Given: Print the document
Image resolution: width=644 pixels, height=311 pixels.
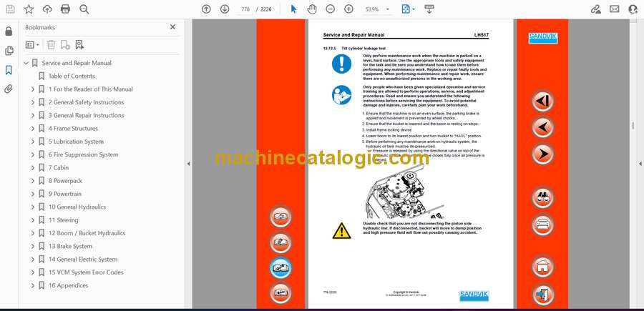Looking at the screenshot, I should pyautogui.click(x=65, y=9).
